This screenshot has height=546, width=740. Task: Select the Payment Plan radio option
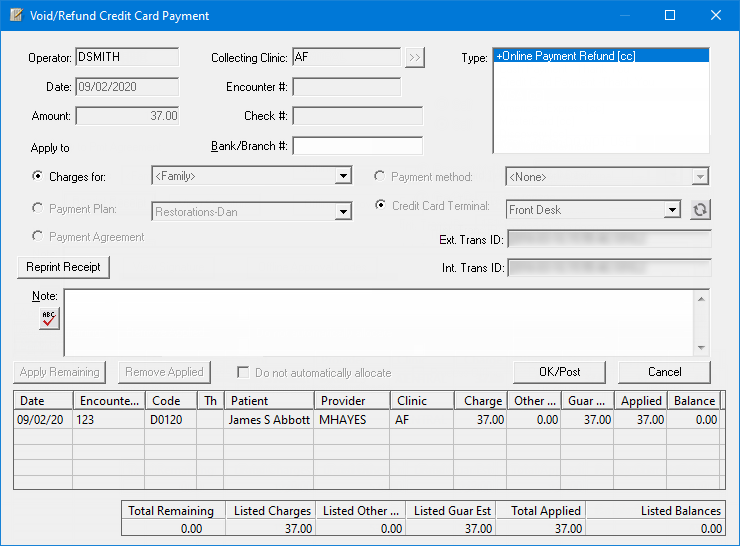[x=39, y=209]
